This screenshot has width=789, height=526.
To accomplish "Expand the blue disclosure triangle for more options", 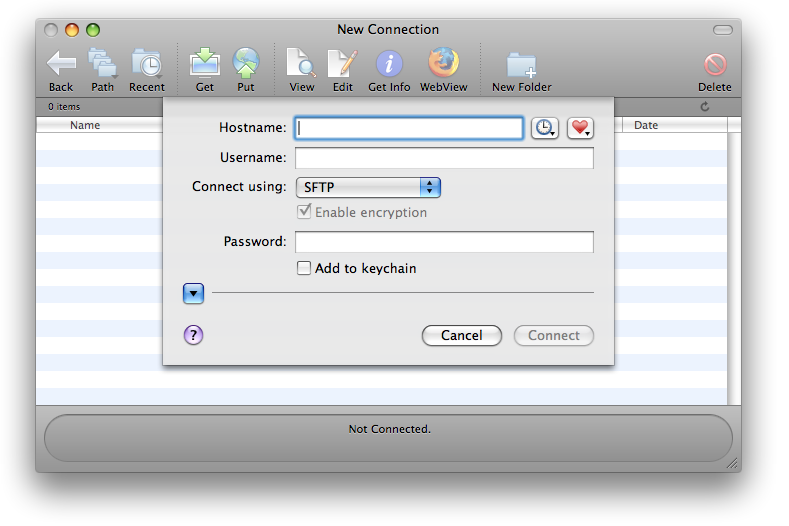I will coord(194,293).
